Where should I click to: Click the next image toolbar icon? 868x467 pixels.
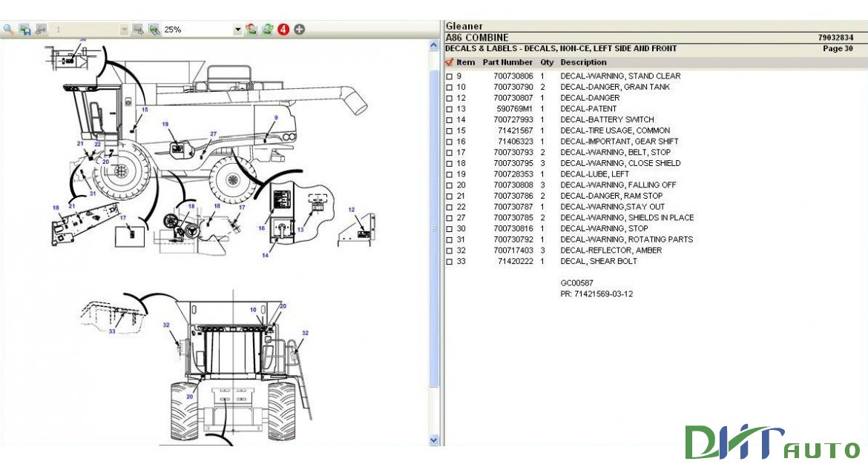138,30
